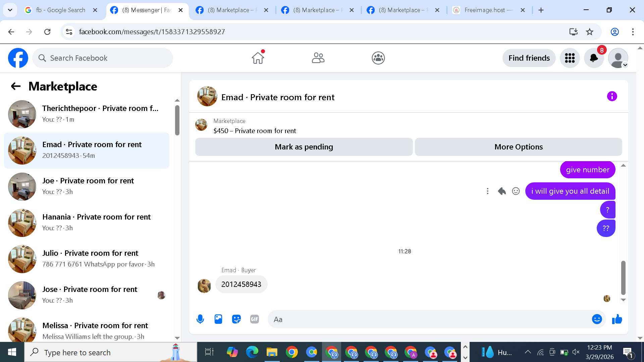Open the emoji picker in message box
Image resolution: width=644 pixels, height=362 pixels.
[597, 319]
